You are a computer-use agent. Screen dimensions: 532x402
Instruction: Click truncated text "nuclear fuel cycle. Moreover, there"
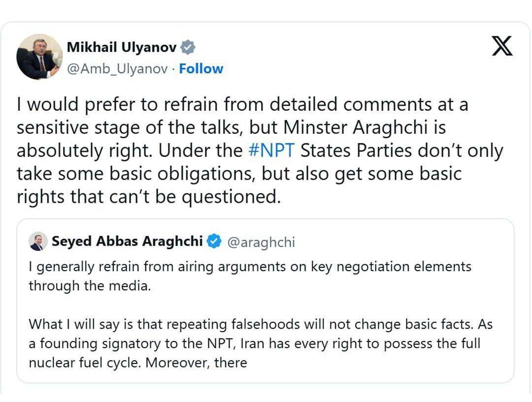pos(137,363)
